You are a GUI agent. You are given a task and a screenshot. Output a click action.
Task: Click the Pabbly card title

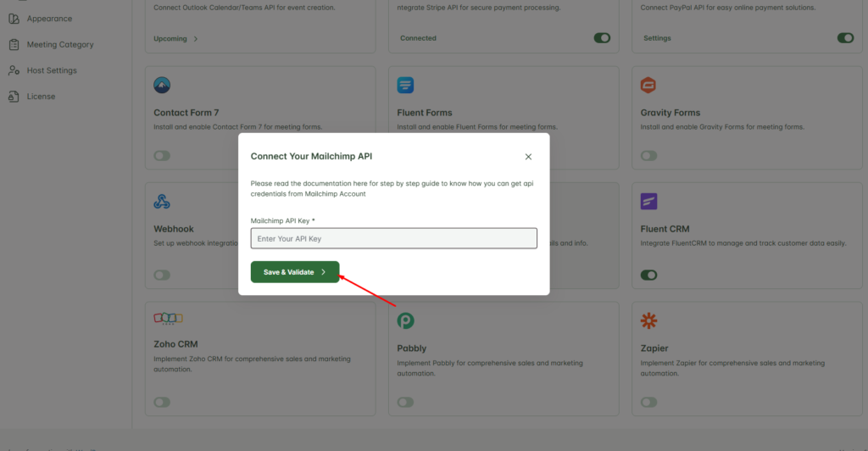pyautogui.click(x=412, y=348)
